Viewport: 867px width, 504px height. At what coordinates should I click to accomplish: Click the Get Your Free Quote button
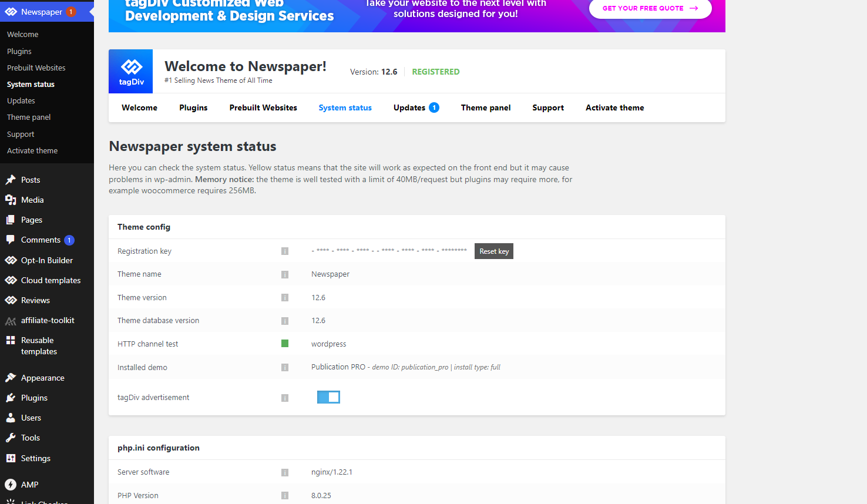pos(650,8)
